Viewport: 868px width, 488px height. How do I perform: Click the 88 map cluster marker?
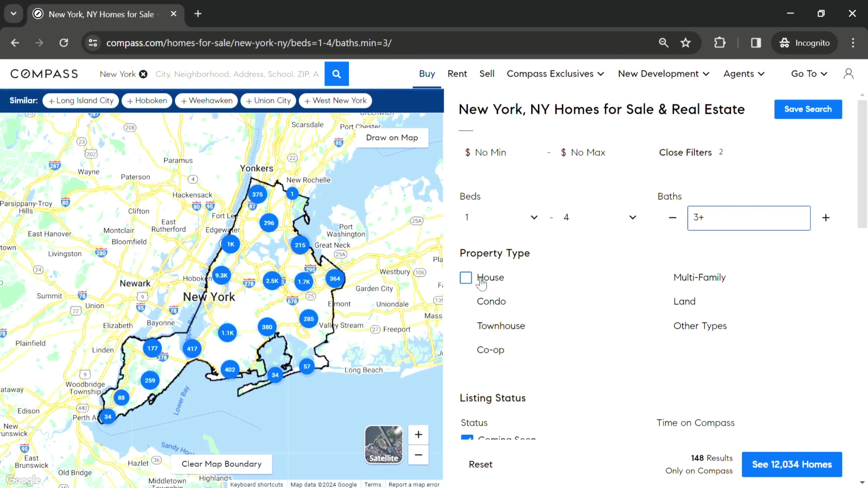(121, 398)
